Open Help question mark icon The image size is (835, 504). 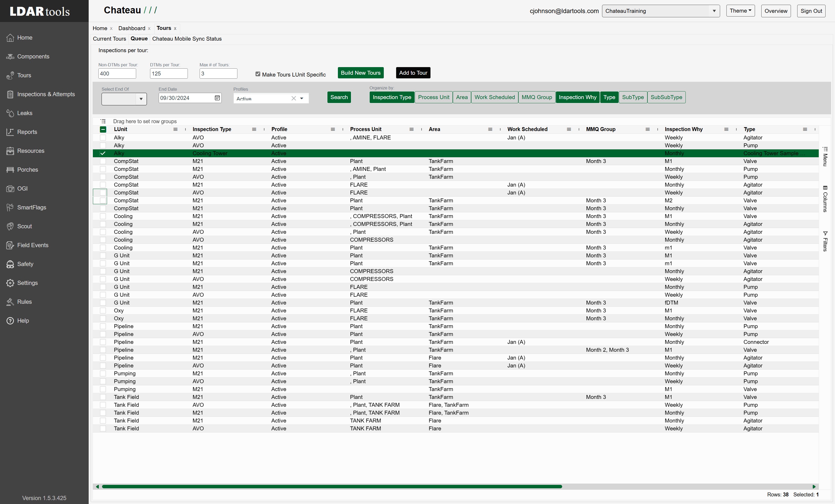[10, 321]
